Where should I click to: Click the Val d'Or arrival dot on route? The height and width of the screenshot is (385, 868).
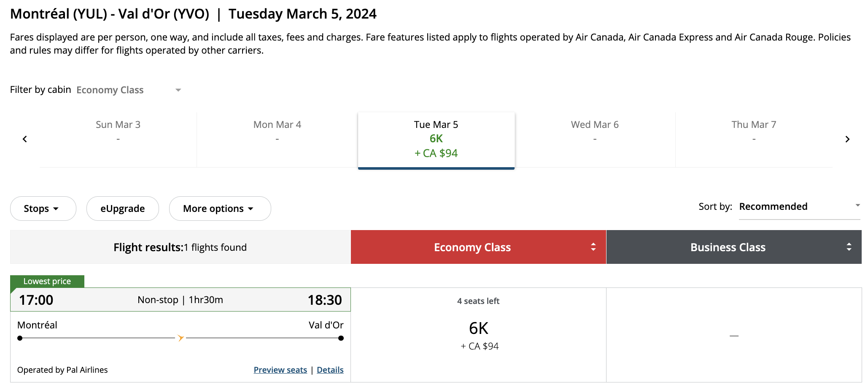click(x=341, y=338)
